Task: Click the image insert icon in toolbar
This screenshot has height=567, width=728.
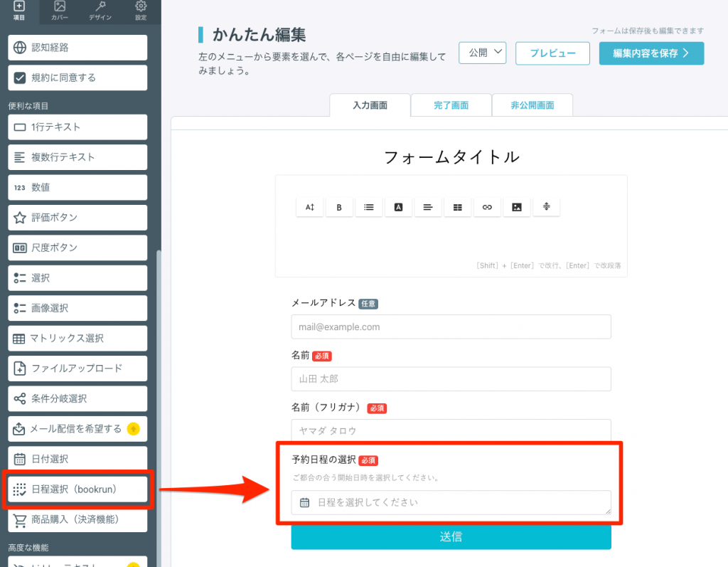Action: (516, 207)
